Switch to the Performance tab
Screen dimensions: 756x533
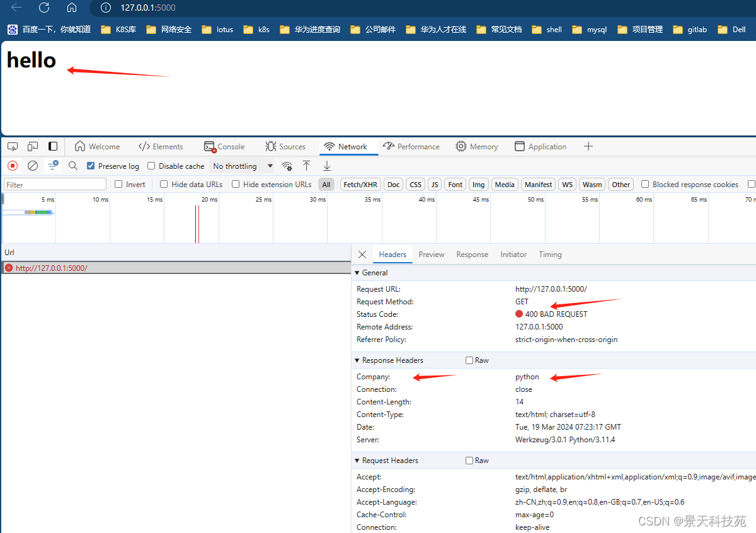pyautogui.click(x=411, y=146)
